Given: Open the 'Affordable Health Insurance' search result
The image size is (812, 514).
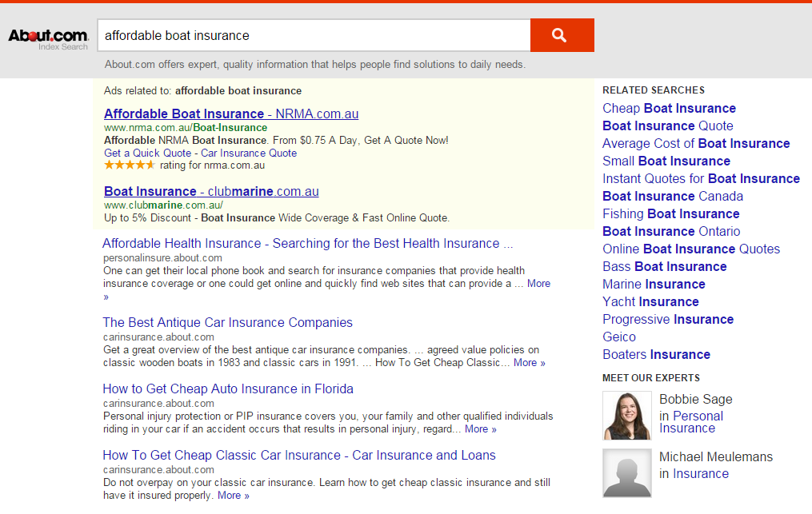Looking at the screenshot, I should pyautogui.click(x=308, y=243).
